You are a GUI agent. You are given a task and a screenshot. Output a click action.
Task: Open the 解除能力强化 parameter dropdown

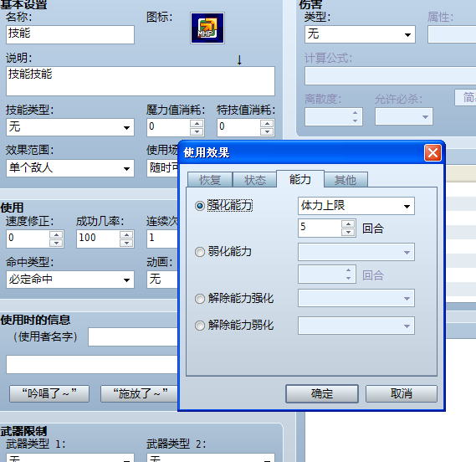click(x=356, y=298)
